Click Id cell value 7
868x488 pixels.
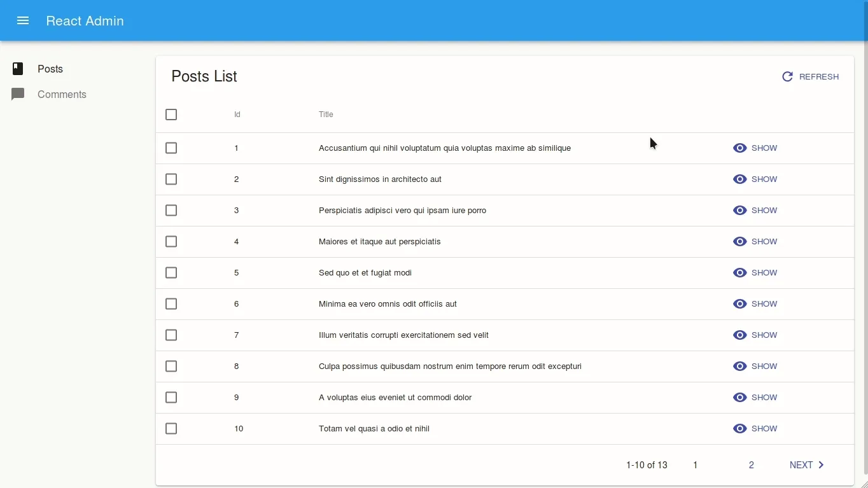pos(236,335)
